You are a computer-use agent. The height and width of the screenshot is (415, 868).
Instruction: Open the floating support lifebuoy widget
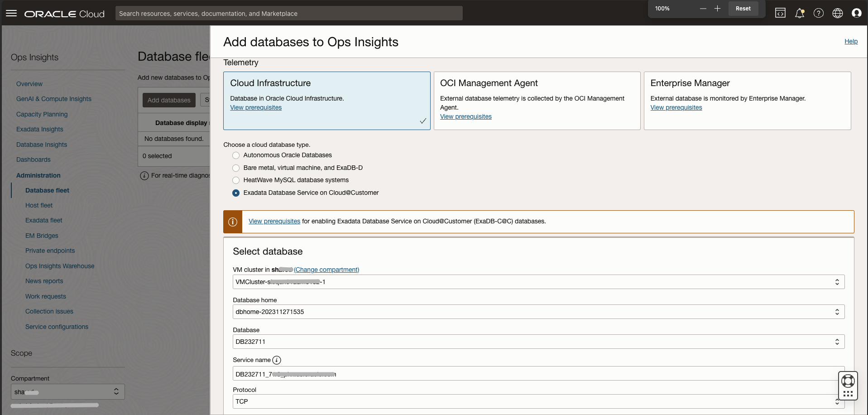click(x=848, y=381)
